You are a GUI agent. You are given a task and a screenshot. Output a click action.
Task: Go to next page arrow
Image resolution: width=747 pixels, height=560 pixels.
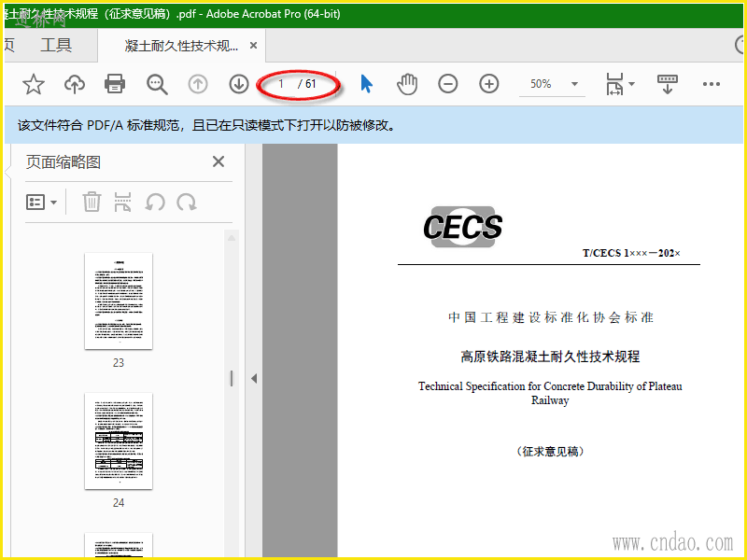coord(239,84)
